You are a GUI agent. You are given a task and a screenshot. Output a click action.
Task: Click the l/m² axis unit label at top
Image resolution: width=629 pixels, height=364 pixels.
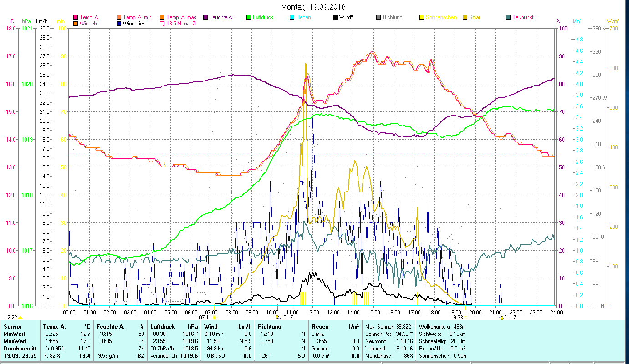[x=577, y=21]
